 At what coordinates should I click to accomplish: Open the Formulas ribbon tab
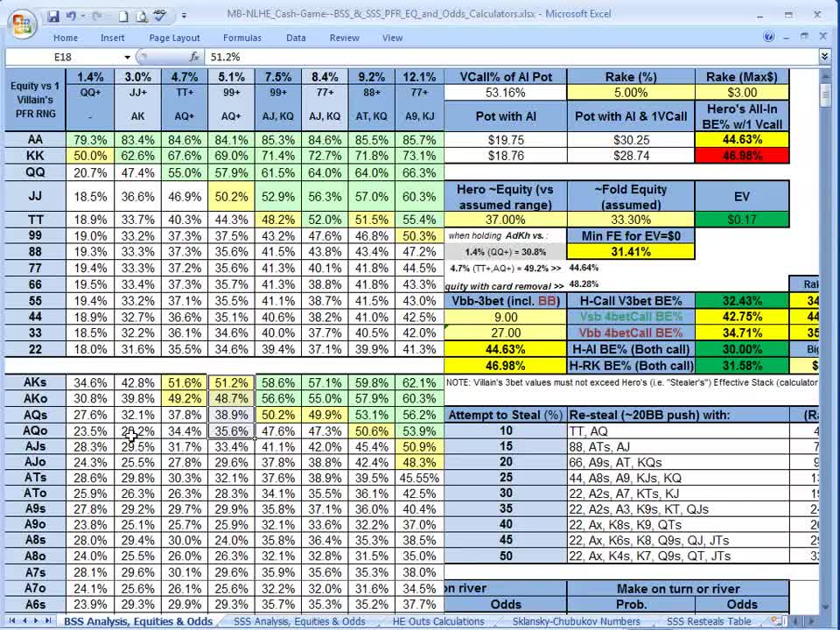click(242, 38)
